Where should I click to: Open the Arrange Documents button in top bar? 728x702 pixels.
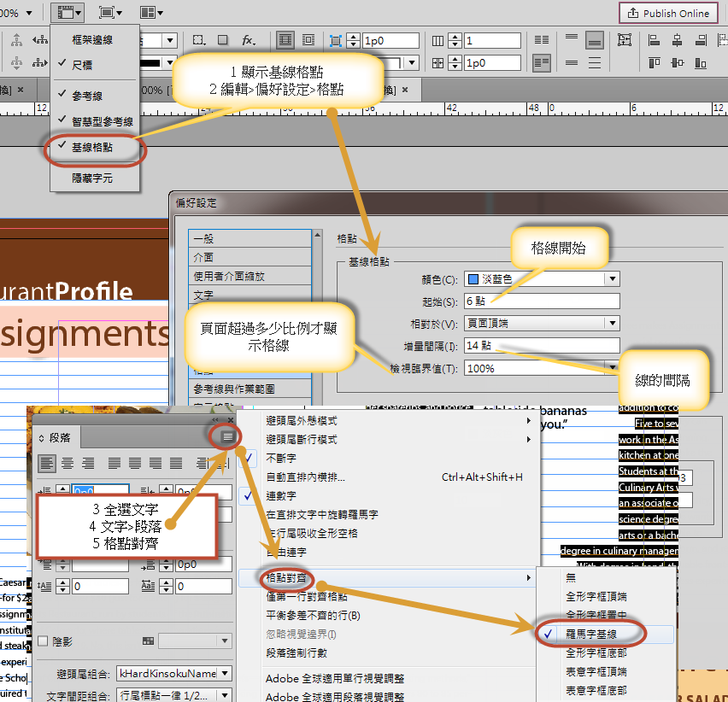[x=151, y=13]
